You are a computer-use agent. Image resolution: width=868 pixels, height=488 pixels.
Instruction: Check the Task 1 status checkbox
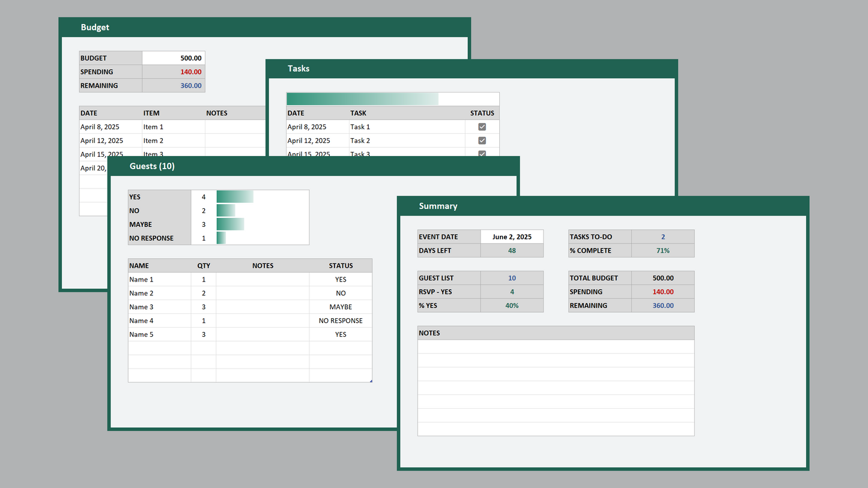point(482,127)
